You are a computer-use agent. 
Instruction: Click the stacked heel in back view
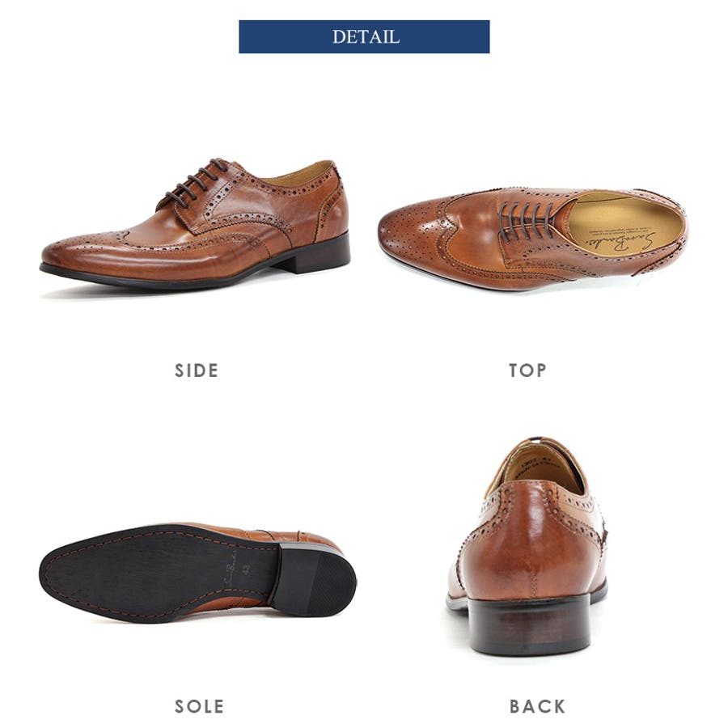pyautogui.click(x=528, y=624)
